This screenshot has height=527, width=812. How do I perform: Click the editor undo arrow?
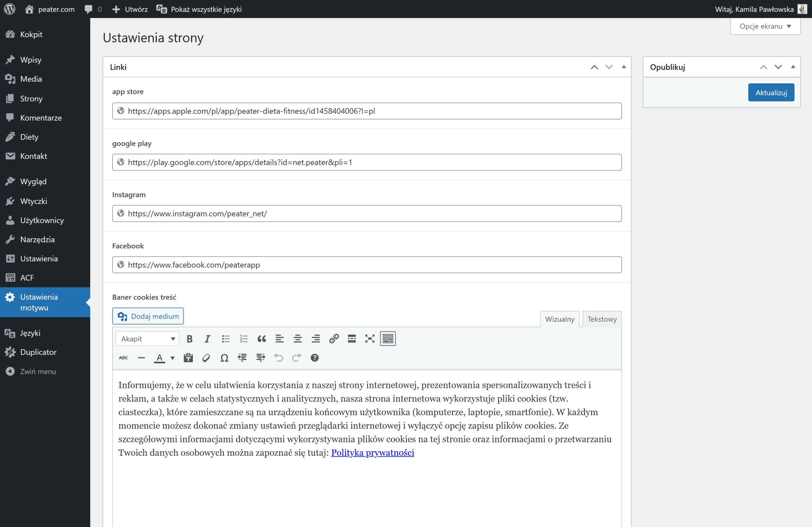click(x=278, y=357)
